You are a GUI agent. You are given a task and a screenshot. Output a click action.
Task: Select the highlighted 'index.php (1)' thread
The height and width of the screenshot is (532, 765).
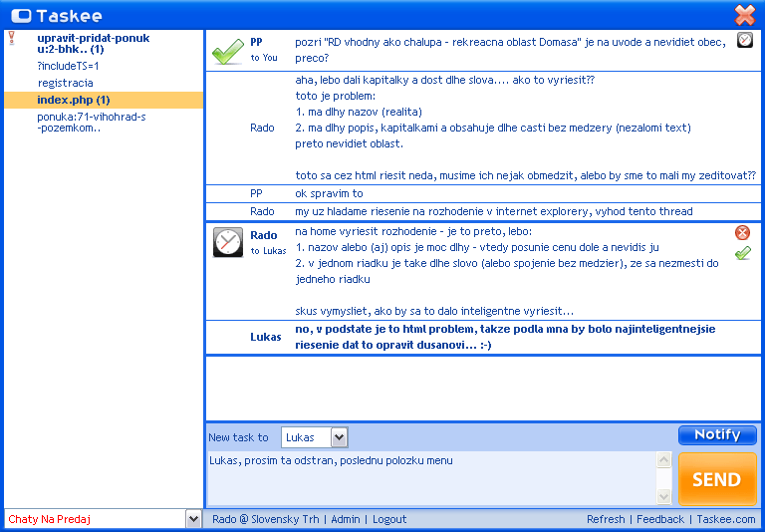(x=104, y=100)
